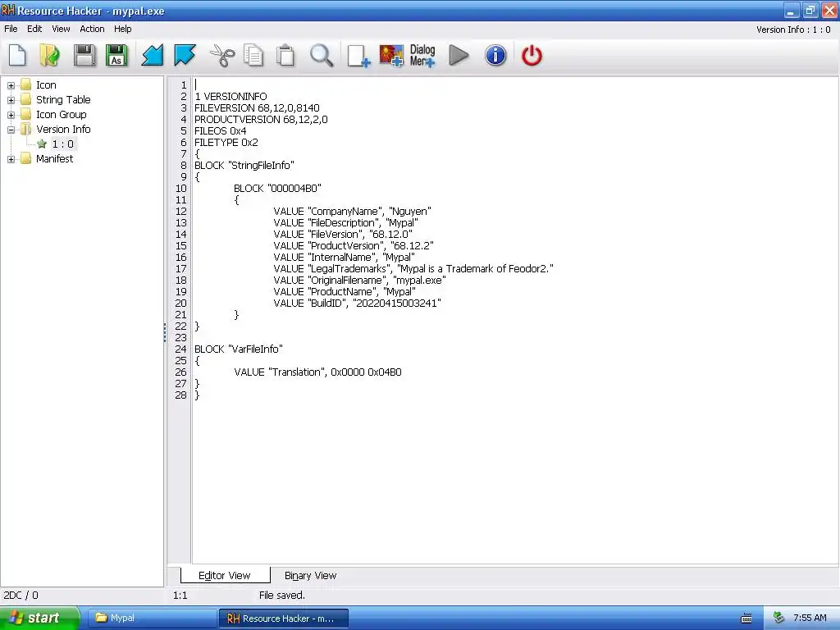Select the 1 : 0 version resource
The image size is (840, 630).
click(x=62, y=144)
